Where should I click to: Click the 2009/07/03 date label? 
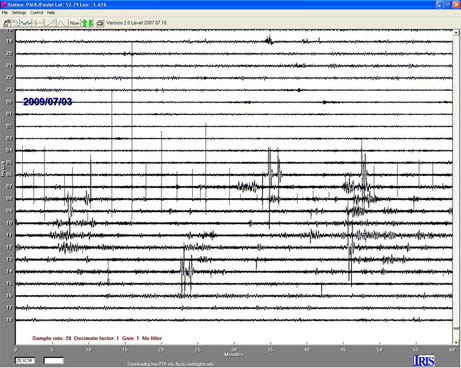(x=48, y=102)
